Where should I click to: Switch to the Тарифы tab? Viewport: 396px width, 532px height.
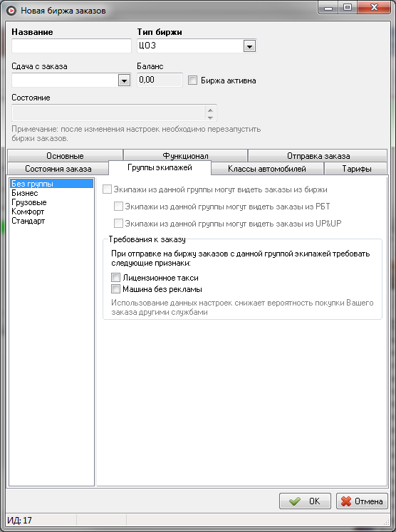click(x=356, y=169)
